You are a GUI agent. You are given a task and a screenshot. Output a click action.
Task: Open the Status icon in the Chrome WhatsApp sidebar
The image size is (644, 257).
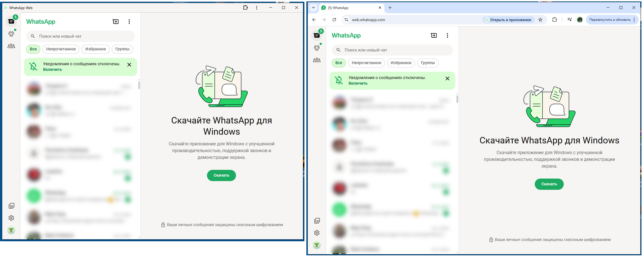pyautogui.click(x=317, y=48)
